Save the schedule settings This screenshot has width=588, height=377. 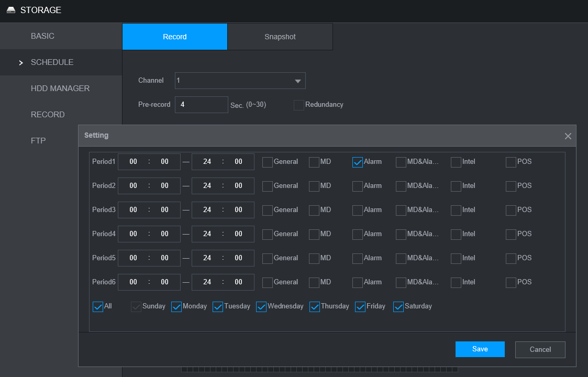tap(480, 349)
